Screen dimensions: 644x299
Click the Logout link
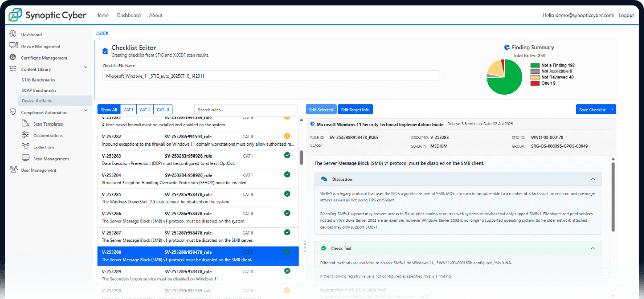click(x=626, y=15)
